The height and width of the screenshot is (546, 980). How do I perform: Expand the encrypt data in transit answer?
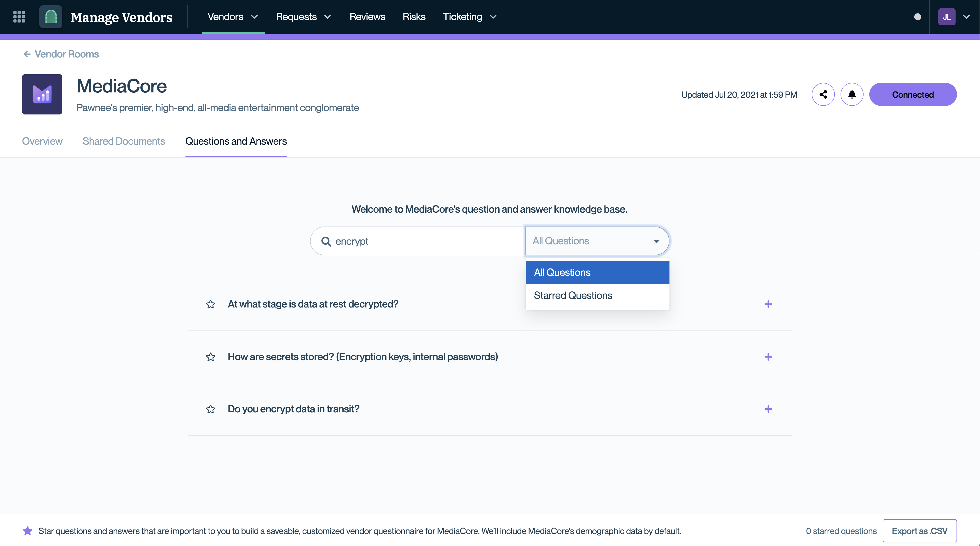click(x=768, y=409)
